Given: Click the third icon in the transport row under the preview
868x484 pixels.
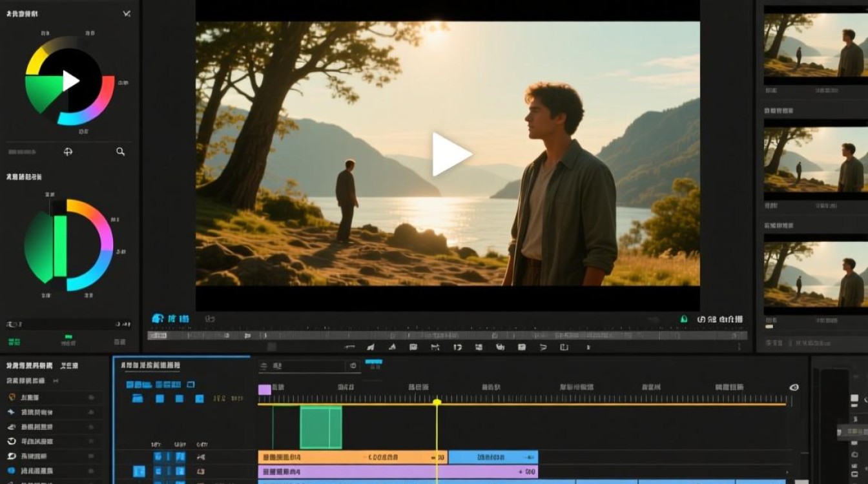Looking at the screenshot, I should pyautogui.click(x=392, y=347).
